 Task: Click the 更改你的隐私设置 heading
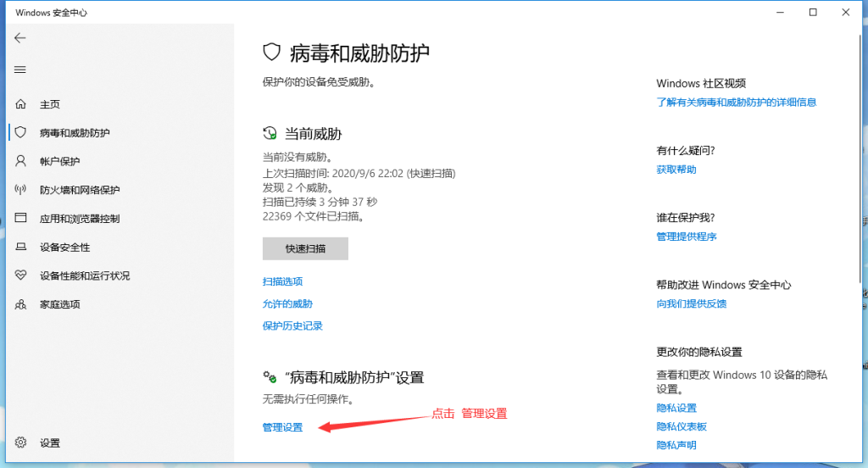click(x=699, y=352)
